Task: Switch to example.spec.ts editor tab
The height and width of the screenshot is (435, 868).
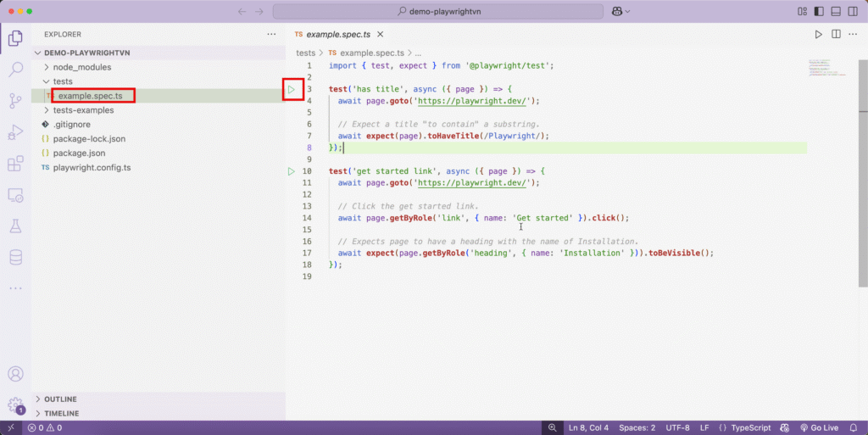Action: [338, 34]
